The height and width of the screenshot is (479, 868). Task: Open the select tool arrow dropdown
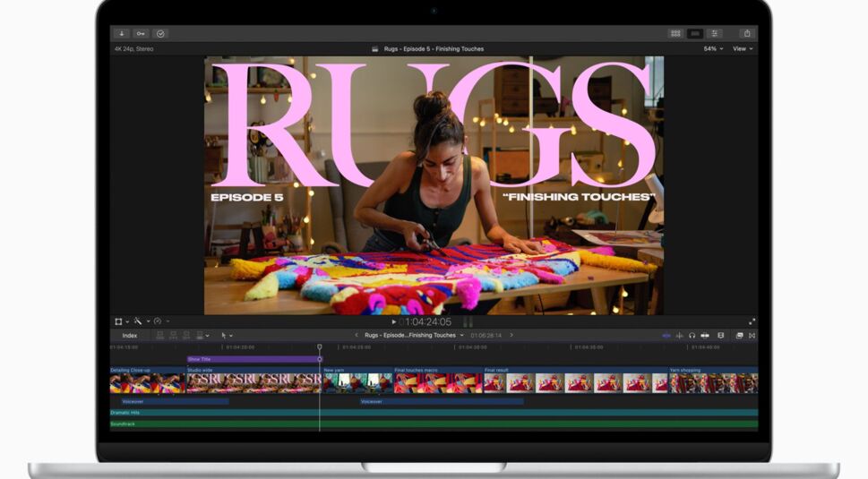click(x=227, y=336)
